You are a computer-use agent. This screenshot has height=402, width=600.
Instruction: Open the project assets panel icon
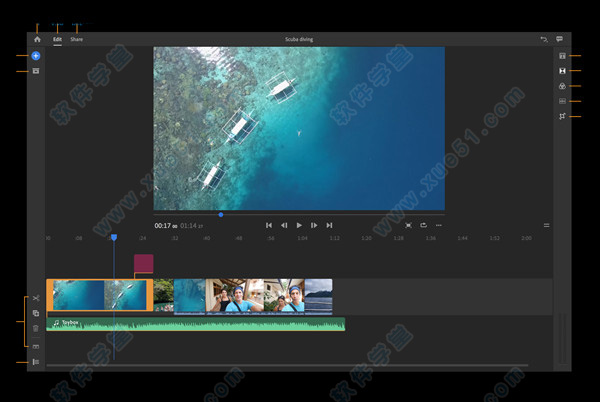36,71
